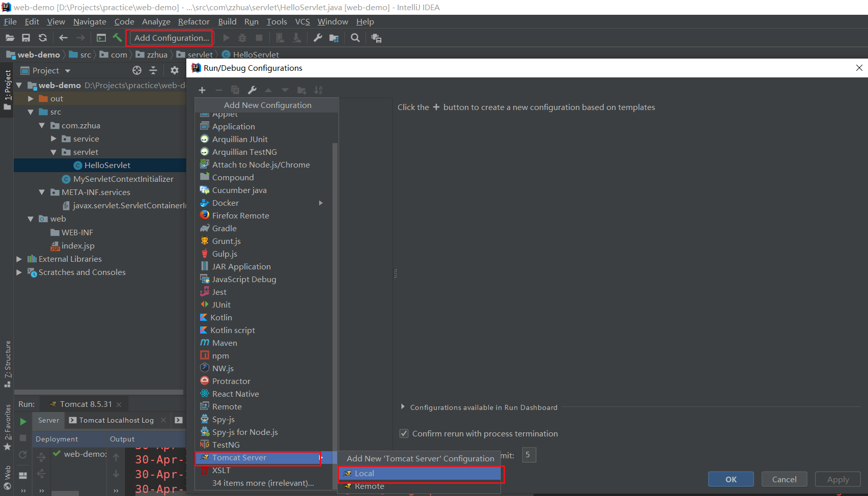This screenshot has width=868, height=496.
Task: Expand Configurations available in Run Dashboard
Action: 403,407
